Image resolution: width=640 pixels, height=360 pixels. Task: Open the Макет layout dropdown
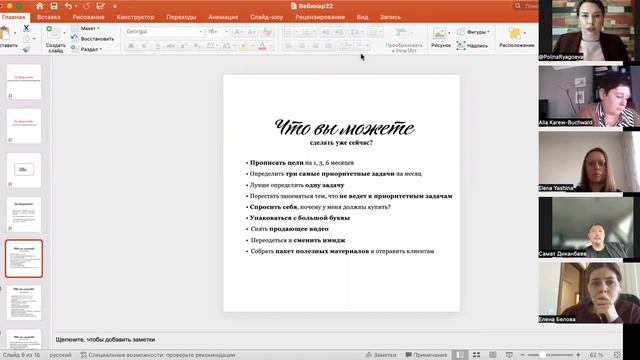pos(86,28)
